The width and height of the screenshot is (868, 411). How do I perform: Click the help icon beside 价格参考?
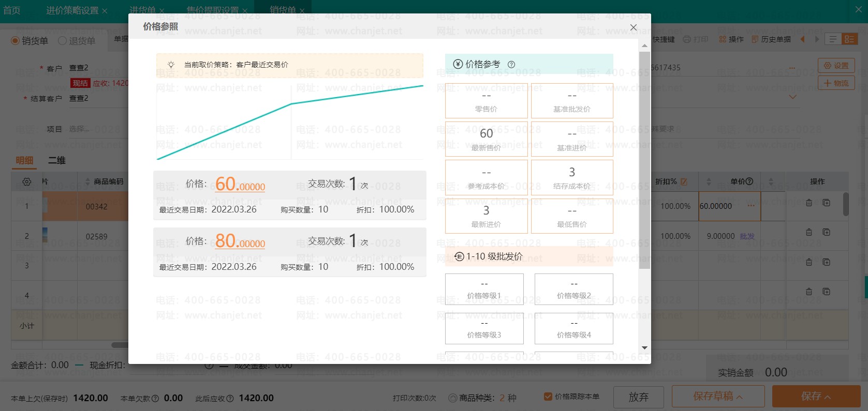[511, 65]
